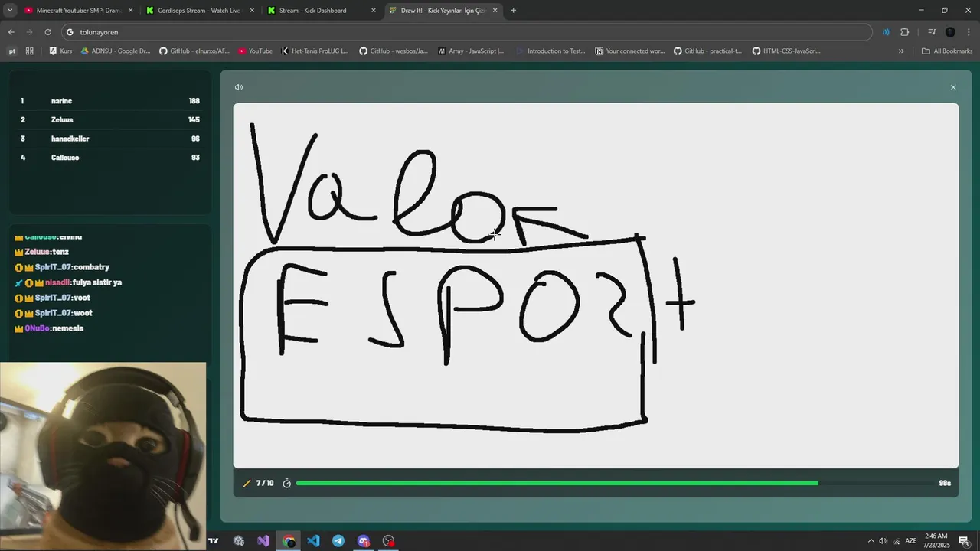This screenshot has height=551, width=980.
Task: Close the Minecraft Youtuber SMP tab
Action: click(130, 11)
